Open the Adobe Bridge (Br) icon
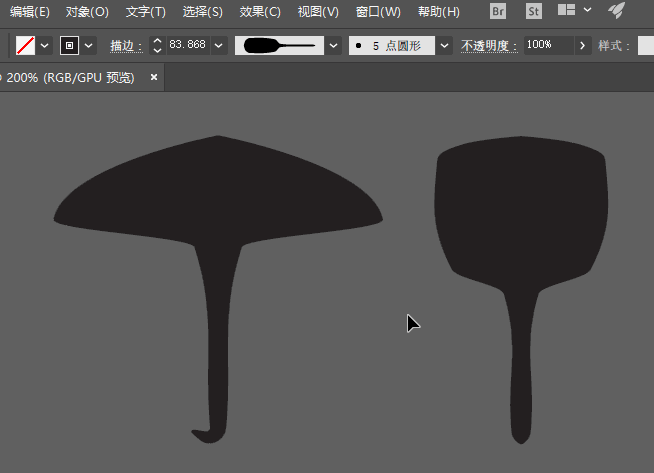 [x=498, y=11]
